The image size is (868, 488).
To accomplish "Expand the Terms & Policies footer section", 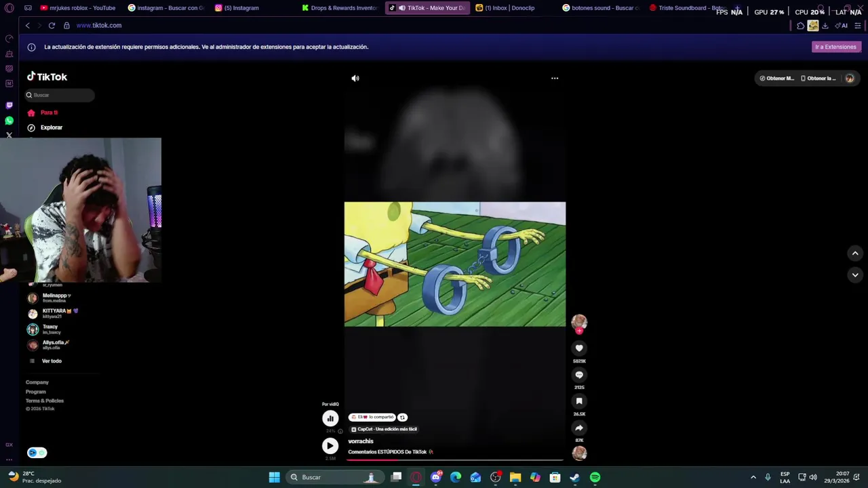I will point(45,401).
